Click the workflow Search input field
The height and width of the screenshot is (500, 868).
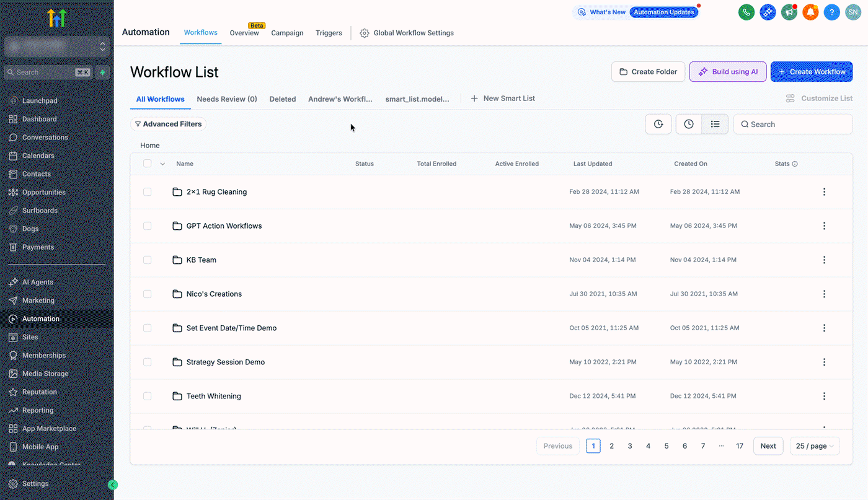793,124
